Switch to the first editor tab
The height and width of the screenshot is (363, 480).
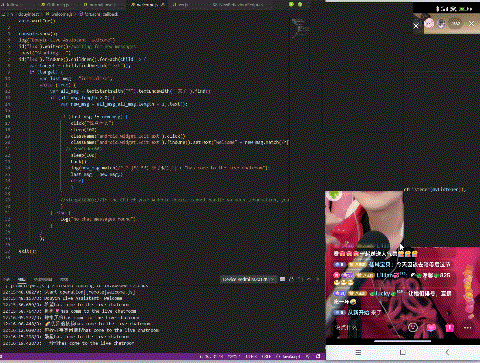pos(19,4)
